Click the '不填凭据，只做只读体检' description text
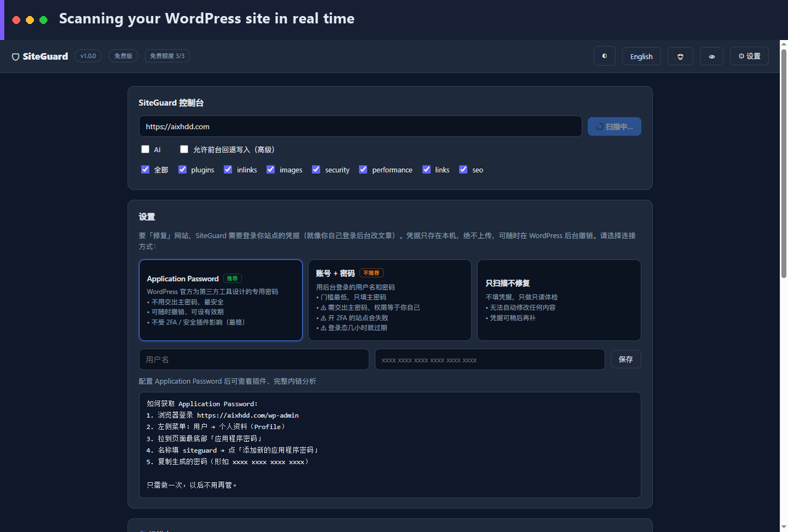This screenshot has width=788, height=532. coord(521,297)
